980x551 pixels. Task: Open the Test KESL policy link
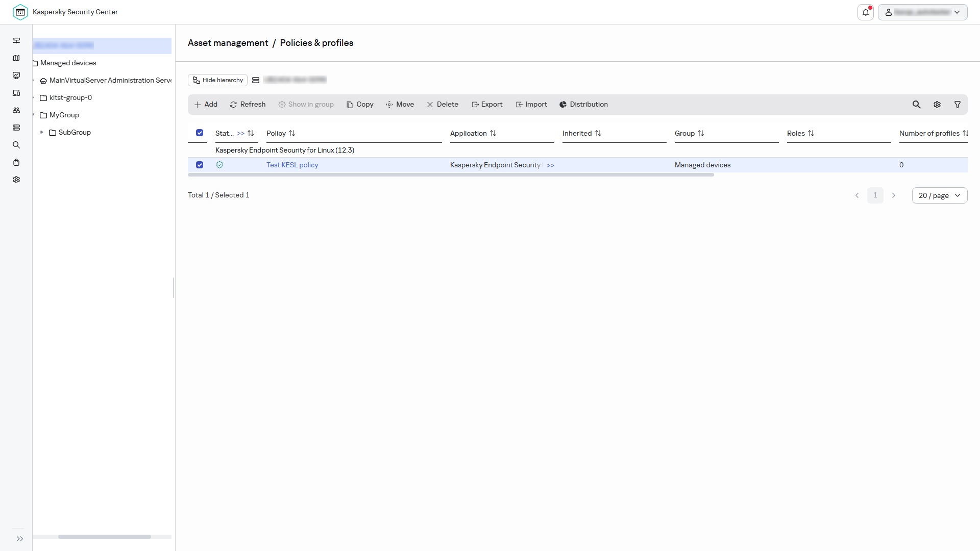292,165
